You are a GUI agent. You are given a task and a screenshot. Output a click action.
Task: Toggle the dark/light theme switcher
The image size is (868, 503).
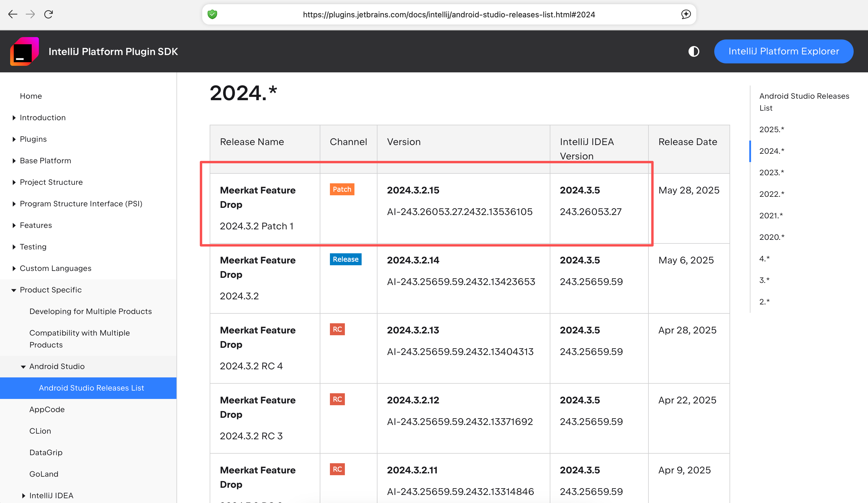693,51
